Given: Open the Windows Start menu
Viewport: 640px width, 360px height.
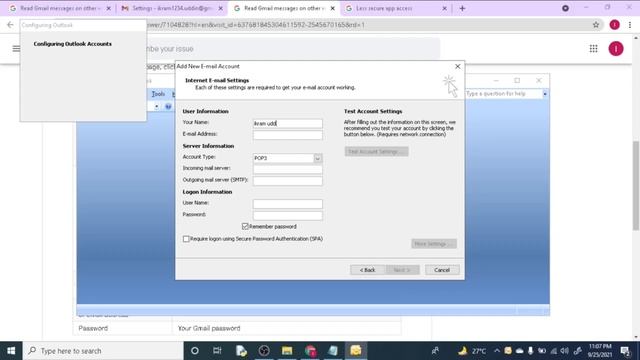Looking at the screenshot, I should pos(11,351).
